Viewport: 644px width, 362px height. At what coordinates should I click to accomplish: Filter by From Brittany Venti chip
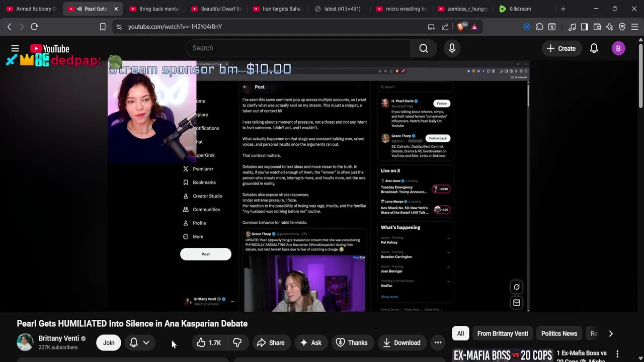click(503, 333)
